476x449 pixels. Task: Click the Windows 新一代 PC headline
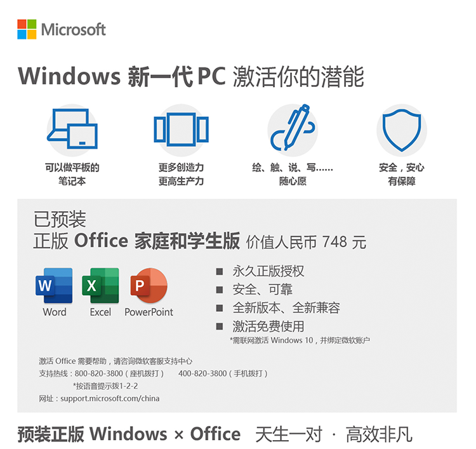122,76
